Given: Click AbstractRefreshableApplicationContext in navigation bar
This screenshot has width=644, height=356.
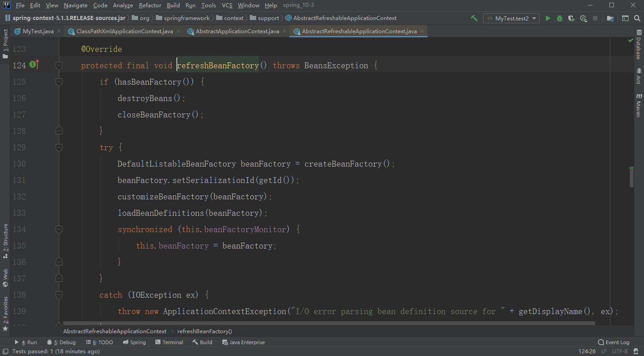Looking at the screenshot, I should [341, 18].
